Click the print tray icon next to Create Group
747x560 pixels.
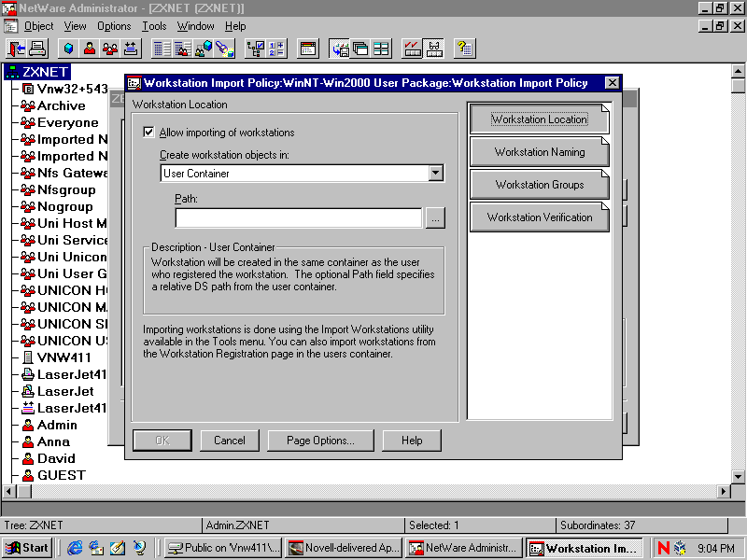coord(131,49)
